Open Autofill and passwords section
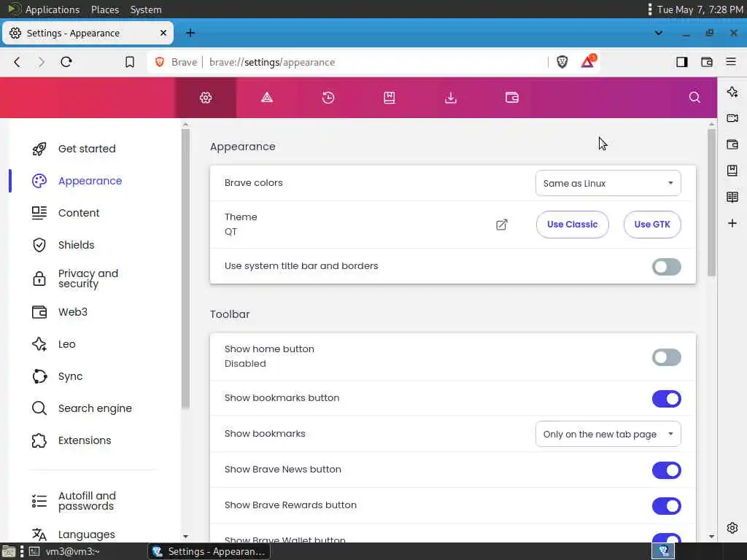Screen dimensions: 747x560 [x=87, y=501]
